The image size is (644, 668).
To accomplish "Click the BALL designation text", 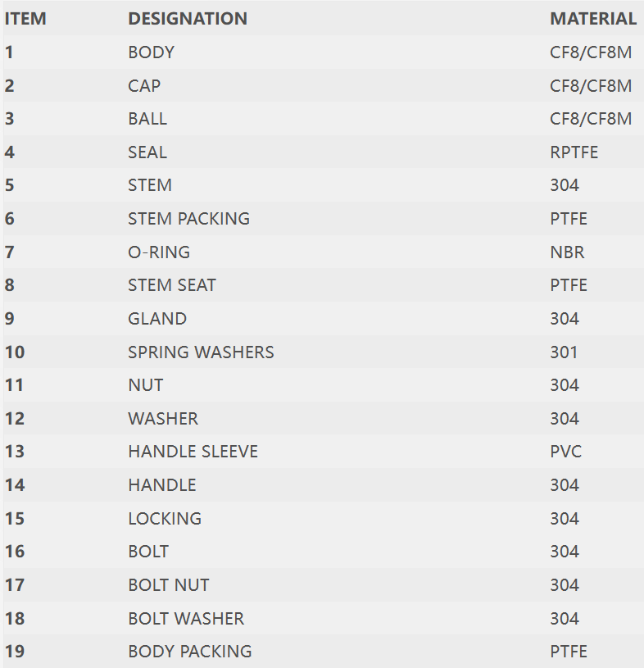I will click(x=147, y=119).
